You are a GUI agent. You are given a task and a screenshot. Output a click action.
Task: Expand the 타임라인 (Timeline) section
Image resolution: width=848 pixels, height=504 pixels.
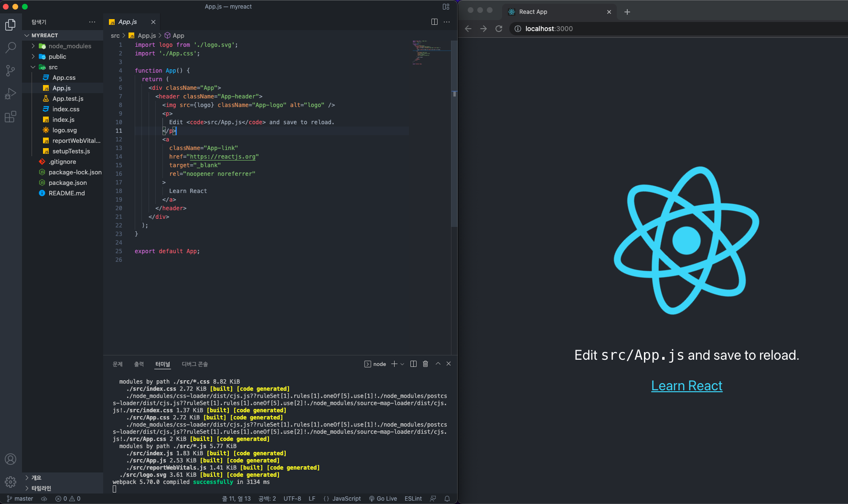[63, 488]
